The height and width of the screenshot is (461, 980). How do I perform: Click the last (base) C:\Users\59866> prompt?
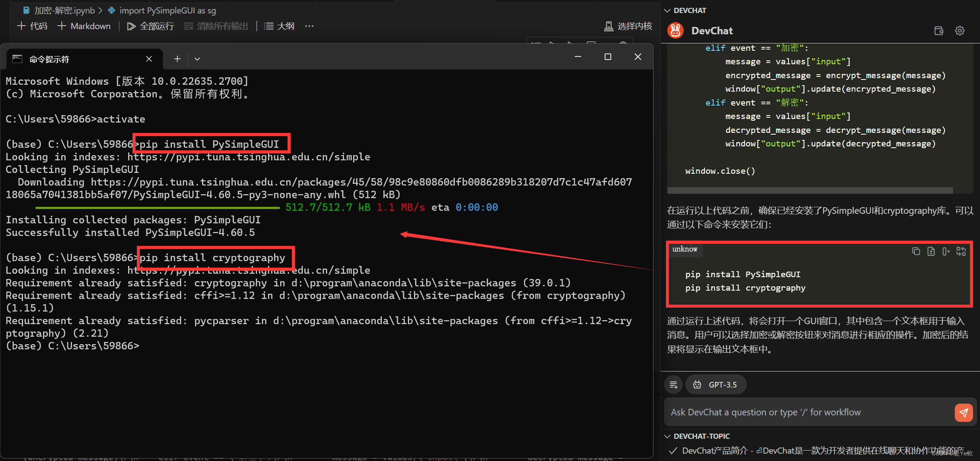click(73, 346)
